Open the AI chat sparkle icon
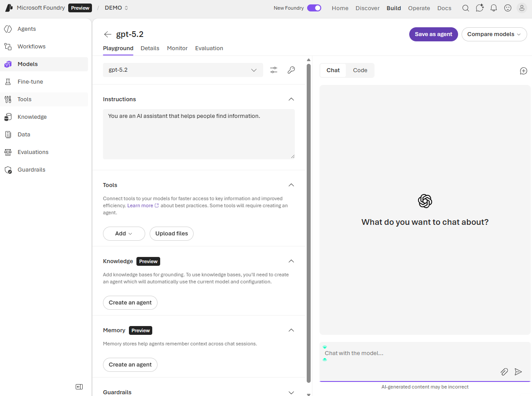The width and height of the screenshot is (532, 396). coord(480,8)
